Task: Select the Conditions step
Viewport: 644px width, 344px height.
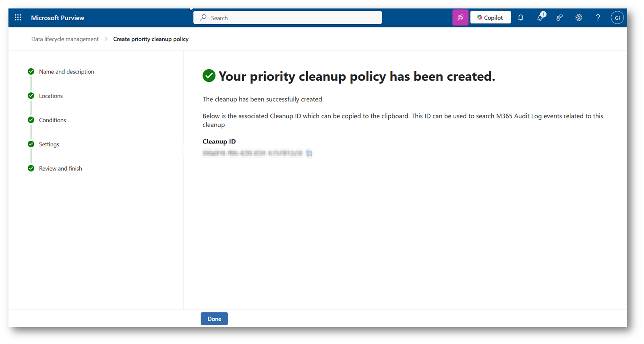Action: click(52, 120)
